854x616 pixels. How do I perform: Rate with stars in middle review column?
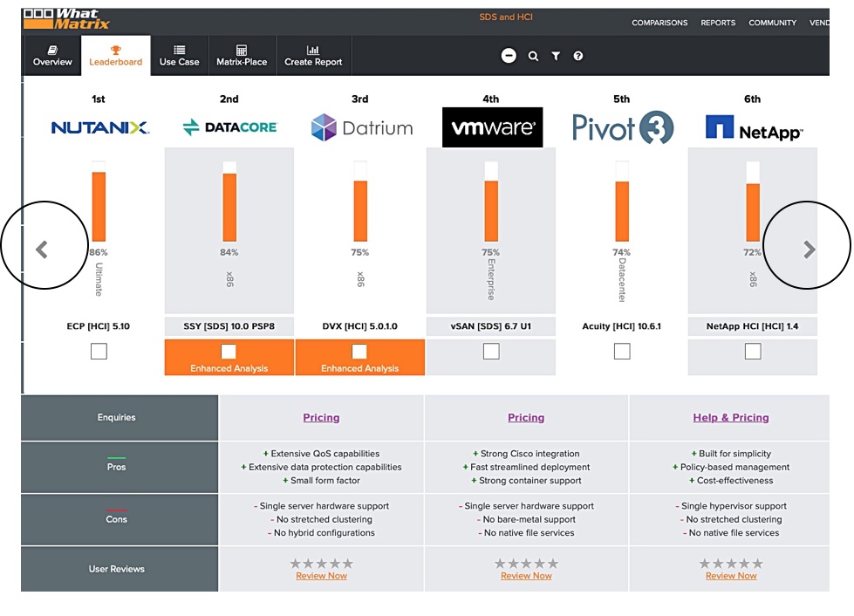[526, 563]
